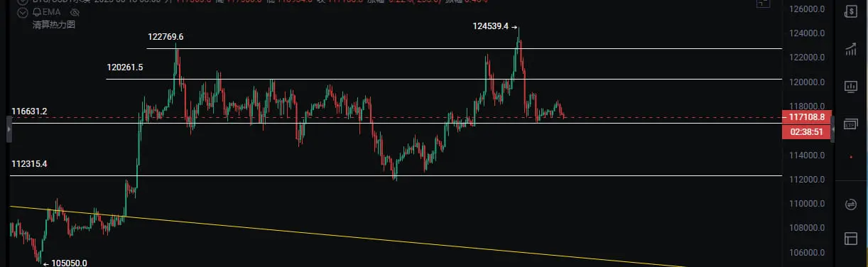Click the fullscreen icon at chart top right

(763, 3)
